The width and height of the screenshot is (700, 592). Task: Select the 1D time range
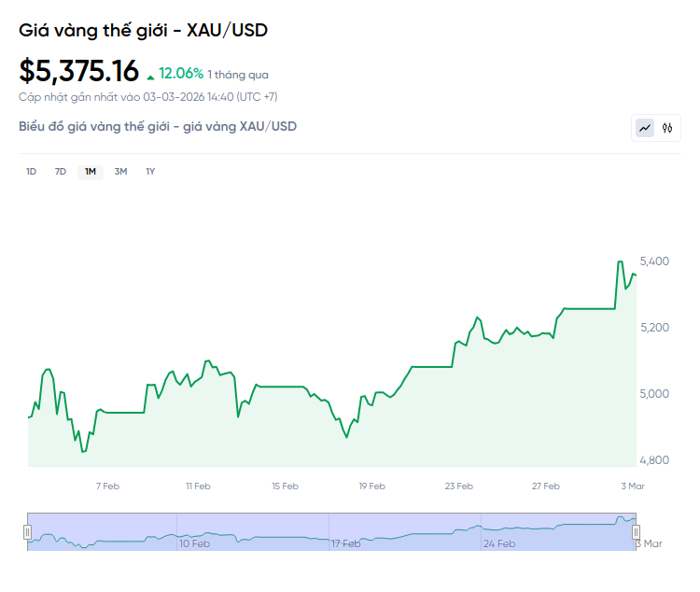(31, 172)
